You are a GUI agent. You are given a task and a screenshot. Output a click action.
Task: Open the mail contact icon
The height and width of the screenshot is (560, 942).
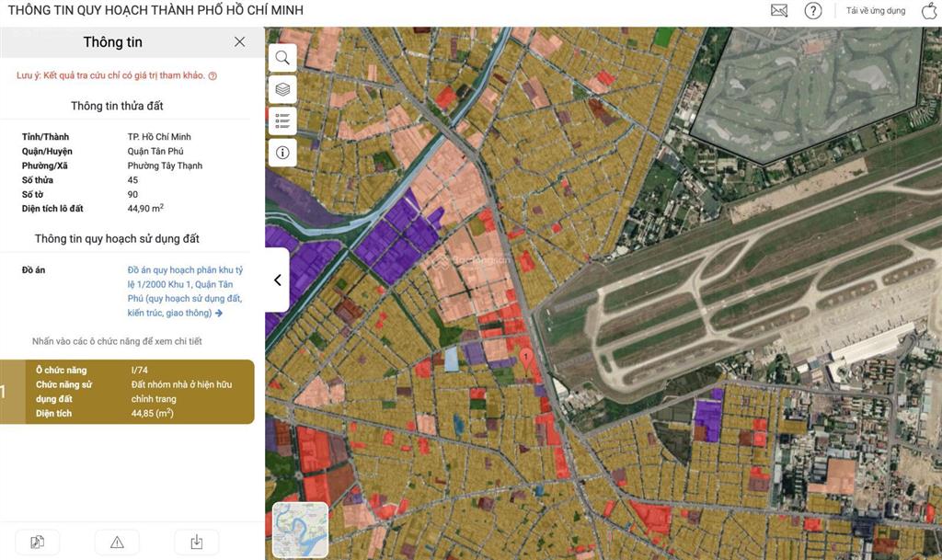coord(779,10)
